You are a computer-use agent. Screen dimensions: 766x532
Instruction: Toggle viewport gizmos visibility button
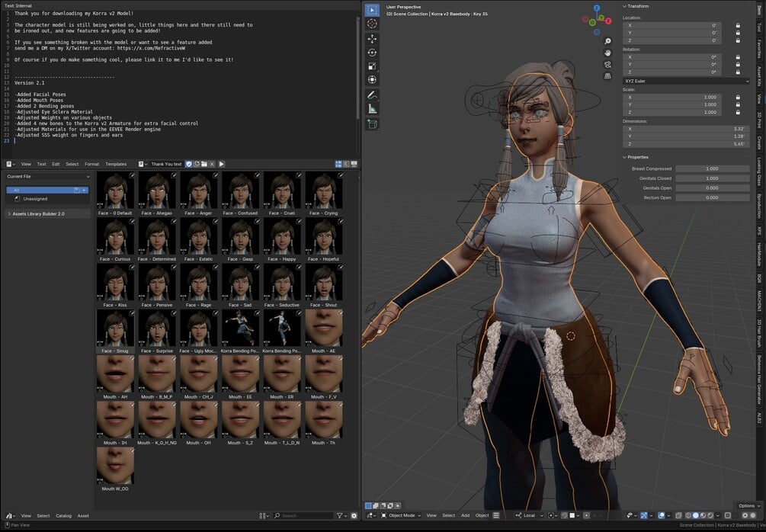coord(644,515)
